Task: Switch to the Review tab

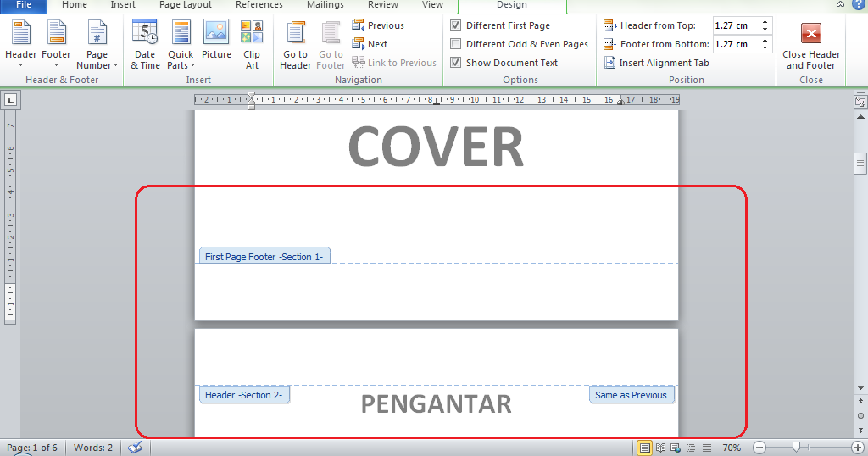Action: click(383, 5)
